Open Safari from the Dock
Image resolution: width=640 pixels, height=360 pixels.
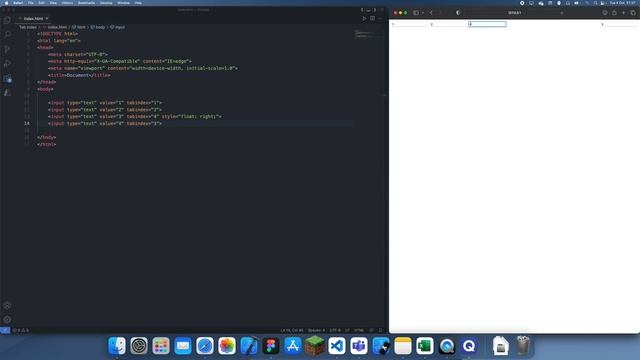pos(205,346)
